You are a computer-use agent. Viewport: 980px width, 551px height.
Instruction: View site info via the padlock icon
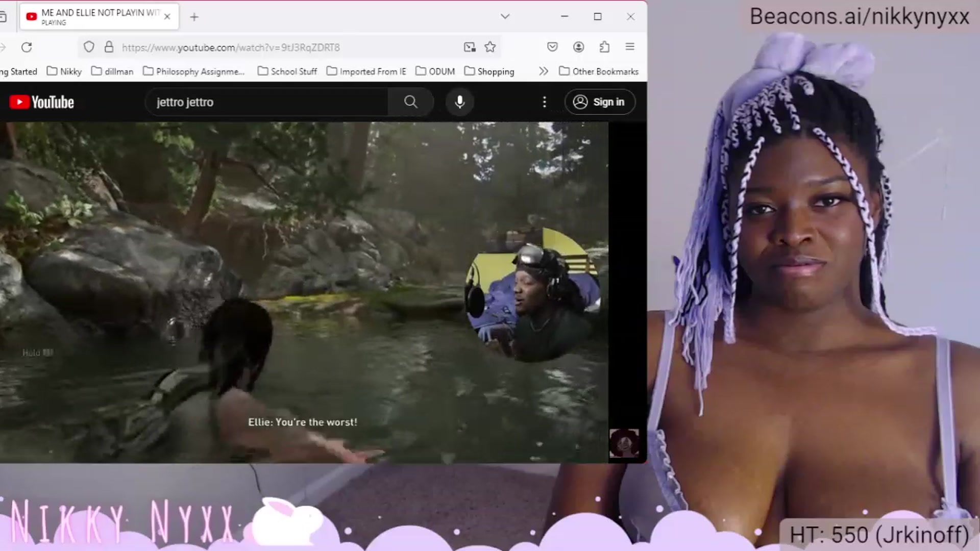tap(109, 47)
